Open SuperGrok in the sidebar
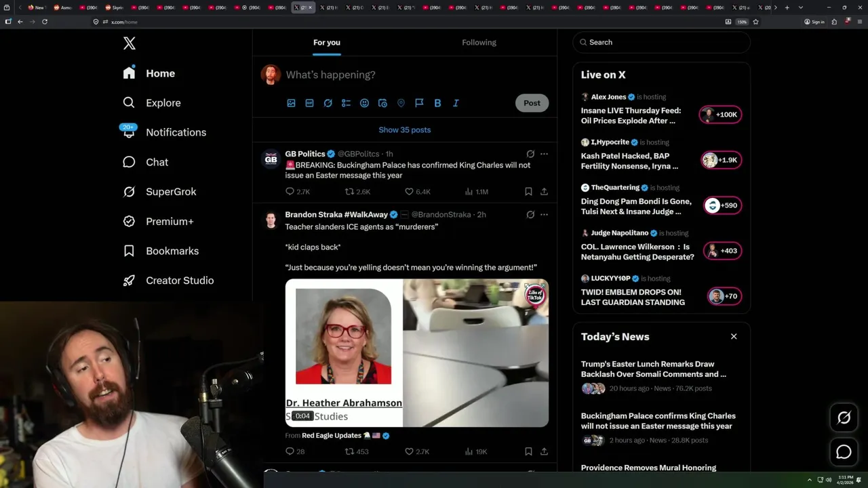 click(159, 192)
